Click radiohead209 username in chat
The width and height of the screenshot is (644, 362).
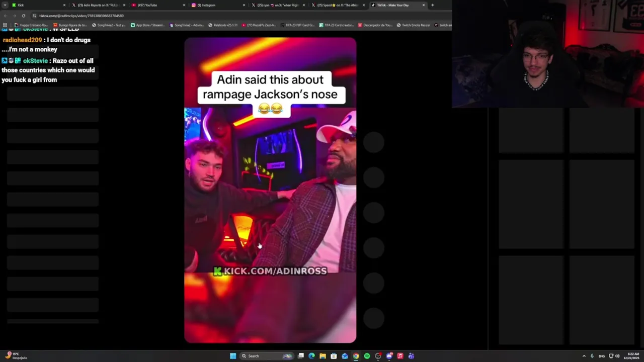pos(22,40)
